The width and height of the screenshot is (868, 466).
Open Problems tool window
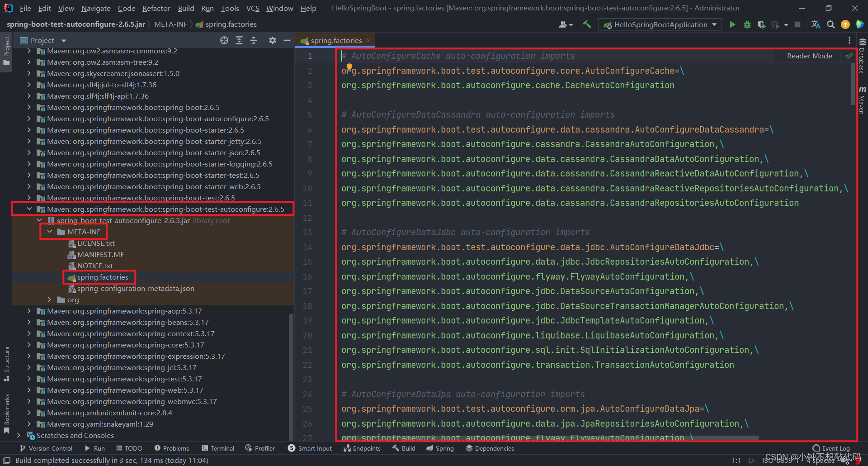click(x=171, y=448)
